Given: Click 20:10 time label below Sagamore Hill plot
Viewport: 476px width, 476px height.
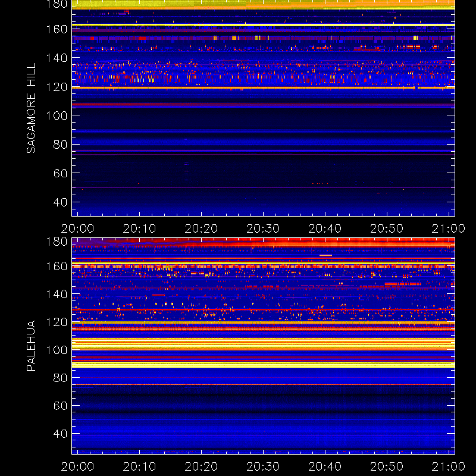Looking at the screenshot, I should coord(139,228).
